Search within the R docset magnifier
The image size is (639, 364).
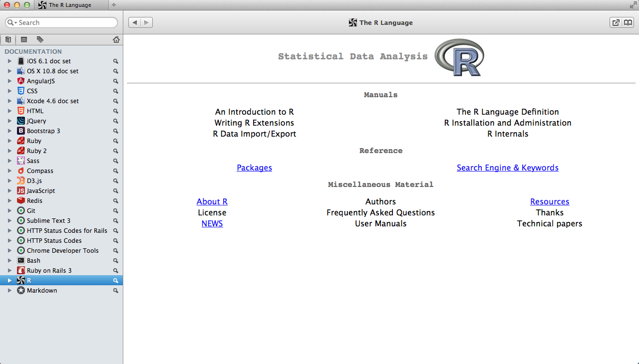pos(115,281)
